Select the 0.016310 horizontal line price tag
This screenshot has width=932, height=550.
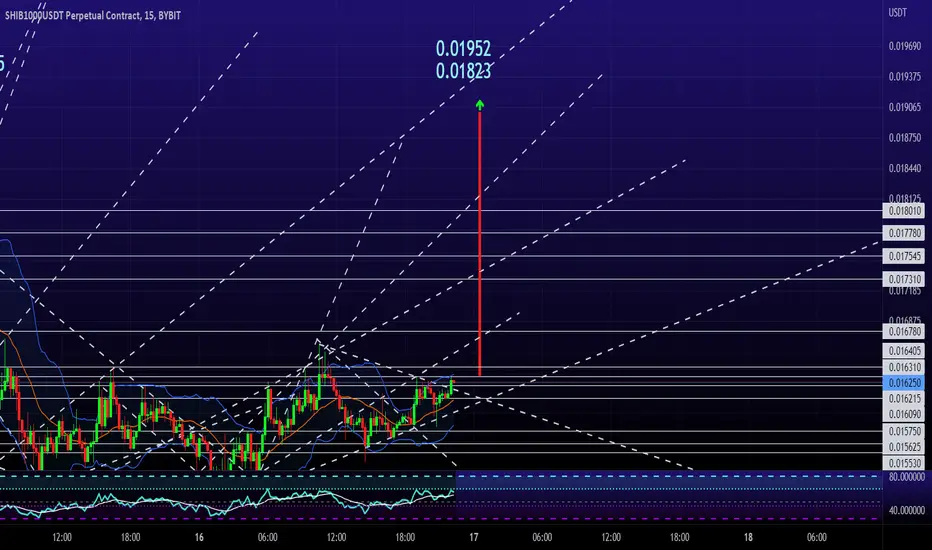coord(903,367)
